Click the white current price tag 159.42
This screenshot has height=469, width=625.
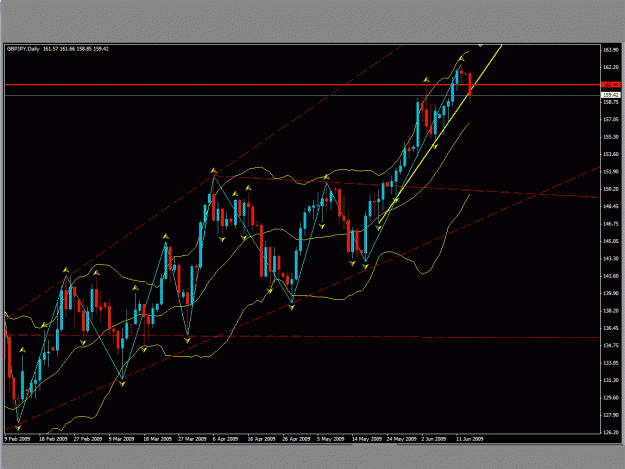pyautogui.click(x=611, y=95)
